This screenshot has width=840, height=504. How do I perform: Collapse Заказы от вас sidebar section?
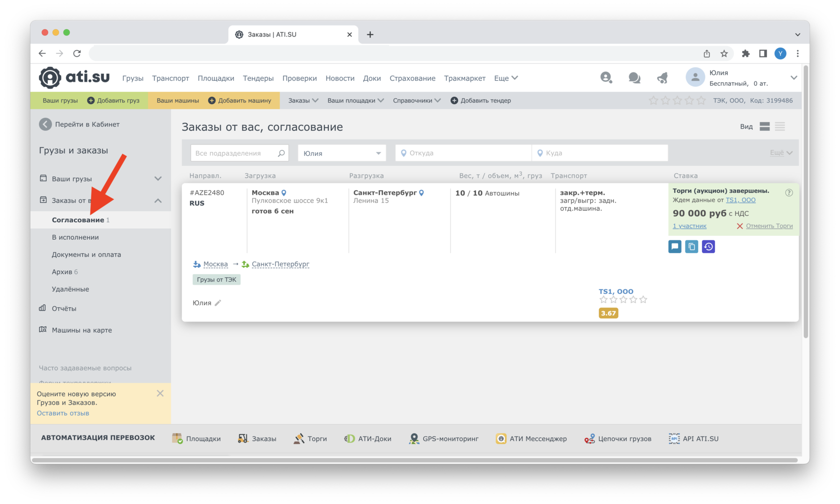tap(158, 200)
